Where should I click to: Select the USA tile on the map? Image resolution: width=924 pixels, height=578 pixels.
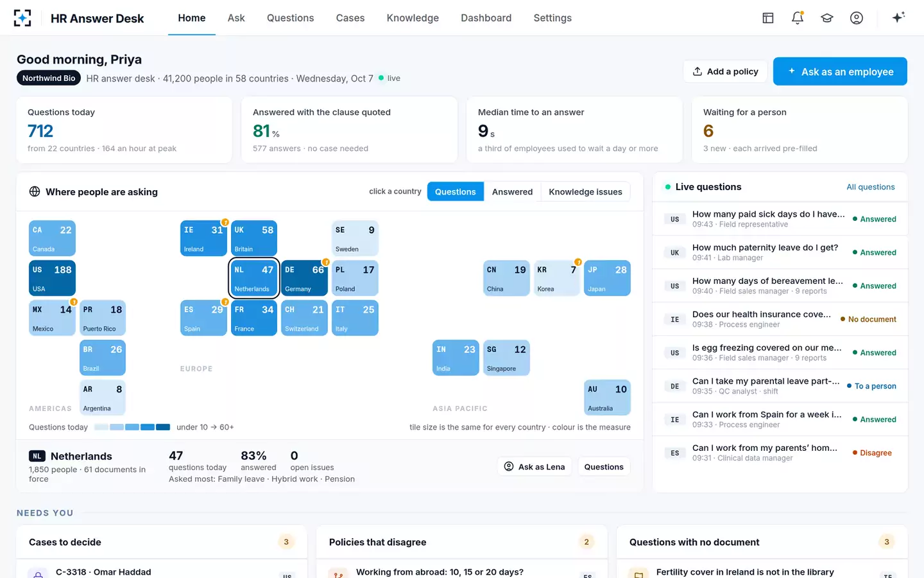53,278
